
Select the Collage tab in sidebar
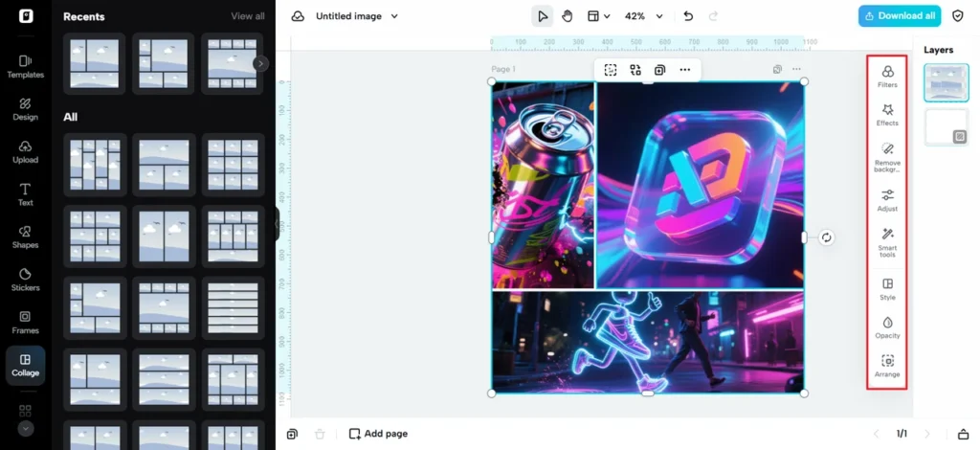25,366
